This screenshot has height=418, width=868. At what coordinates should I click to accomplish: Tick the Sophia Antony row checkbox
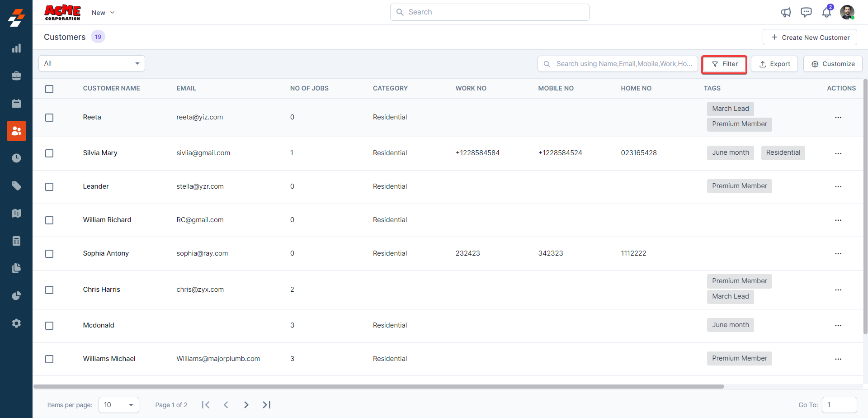tap(49, 254)
